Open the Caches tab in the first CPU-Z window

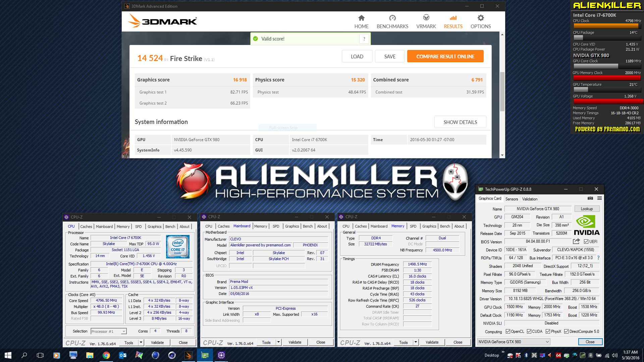tap(86, 227)
